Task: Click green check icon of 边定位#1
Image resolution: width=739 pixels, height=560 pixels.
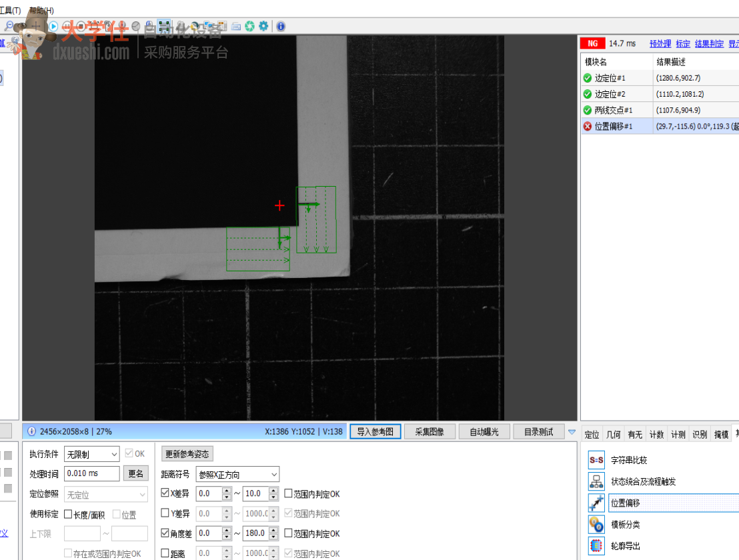Action: (587, 78)
